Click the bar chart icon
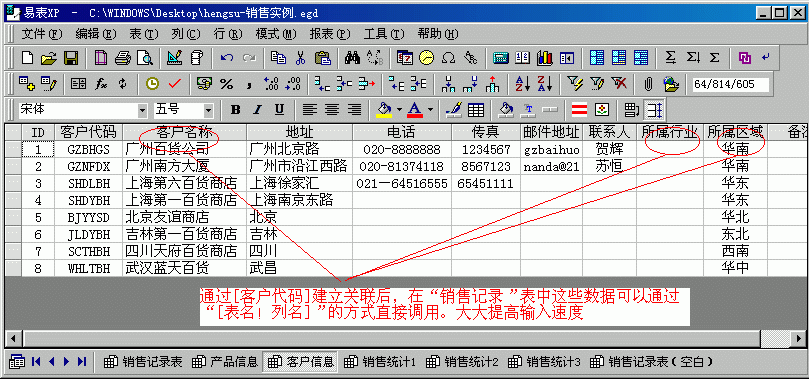 click(544, 58)
